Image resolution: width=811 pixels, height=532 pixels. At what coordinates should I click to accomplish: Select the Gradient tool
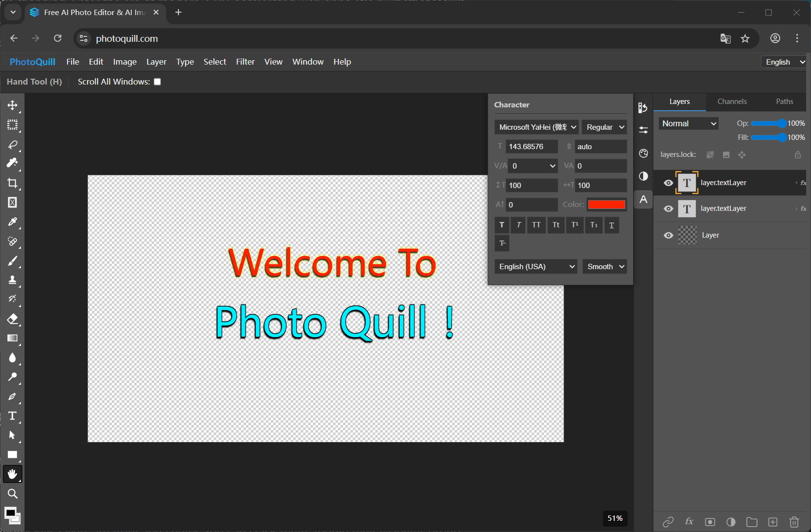pos(13,339)
